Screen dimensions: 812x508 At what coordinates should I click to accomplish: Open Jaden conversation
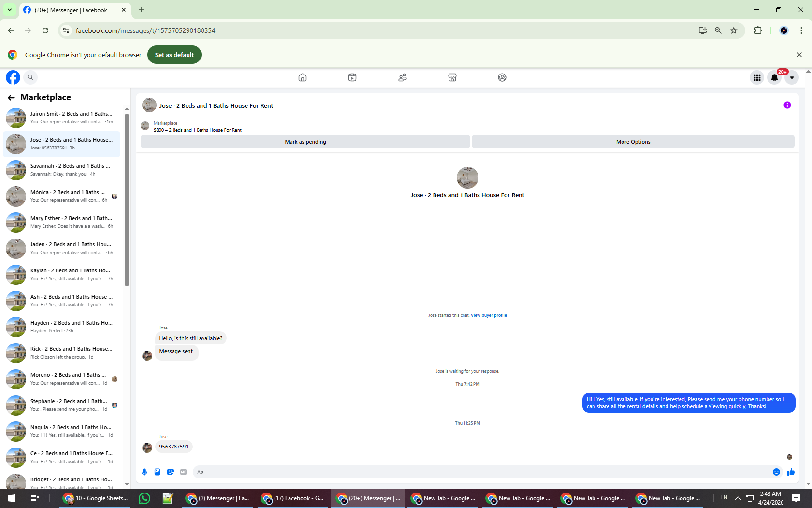point(62,248)
